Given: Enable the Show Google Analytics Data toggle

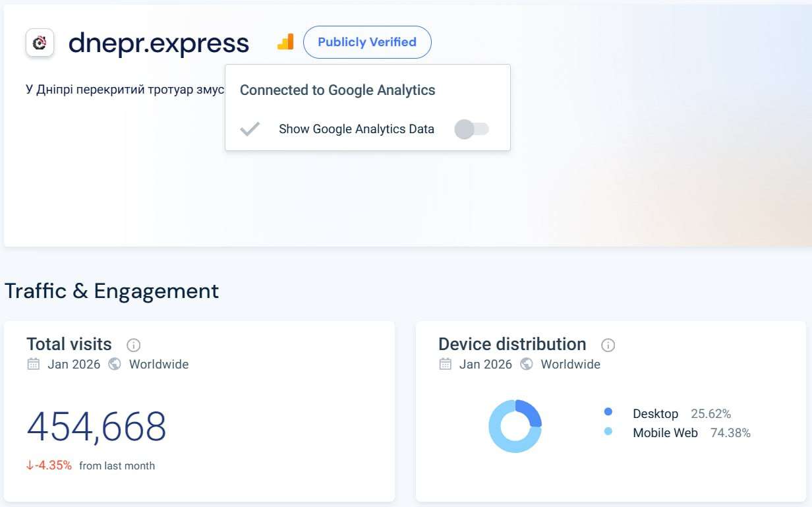Looking at the screenshot, I should click(472, 129).
